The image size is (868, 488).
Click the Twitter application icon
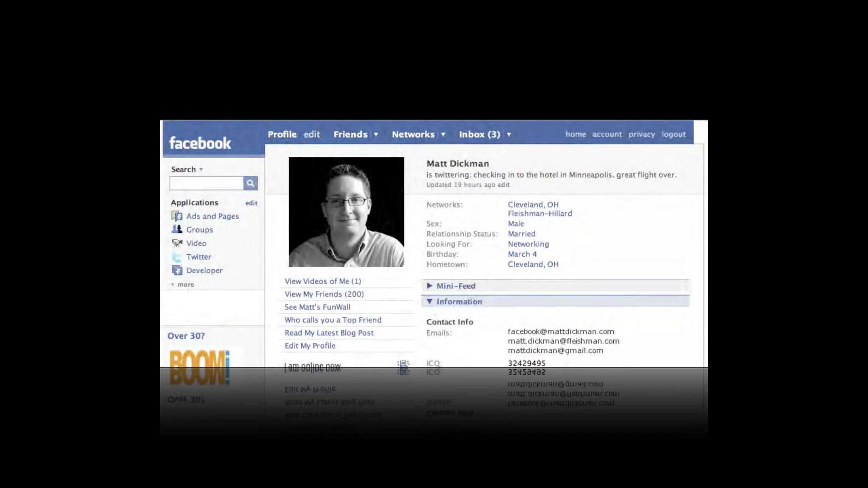click(x=177, y=257)
